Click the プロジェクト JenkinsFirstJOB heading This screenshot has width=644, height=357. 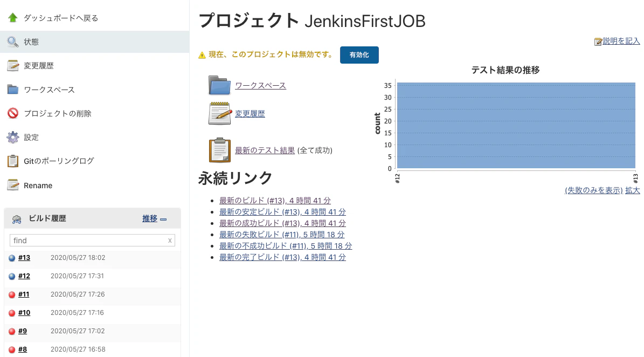[x=311, y=21]
